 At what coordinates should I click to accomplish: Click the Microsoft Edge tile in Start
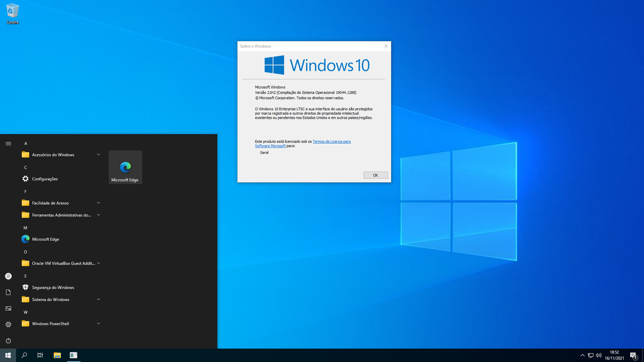coord(125,167)
